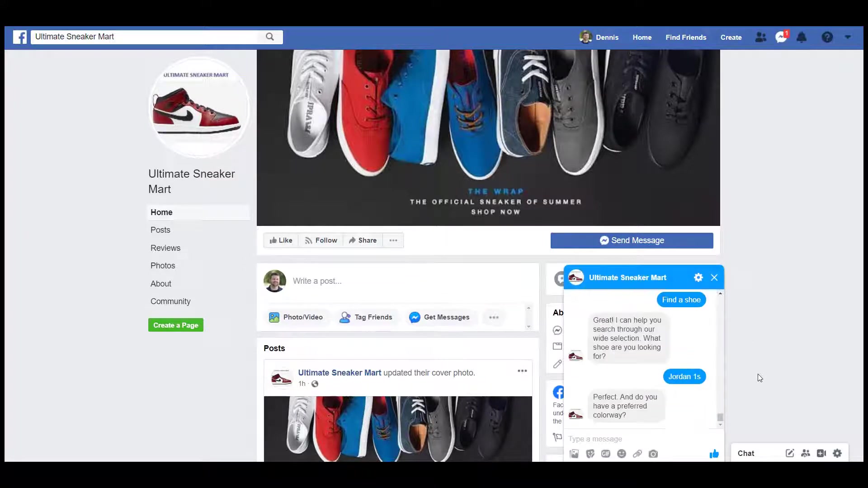Open the About section
The image size is (868, 488).
[x=161, y=284]
